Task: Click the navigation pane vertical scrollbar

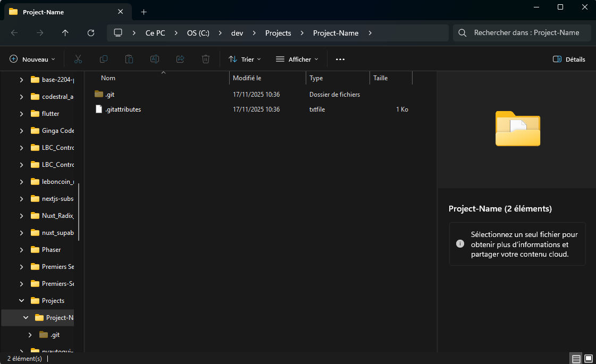Action: (79, 212)
